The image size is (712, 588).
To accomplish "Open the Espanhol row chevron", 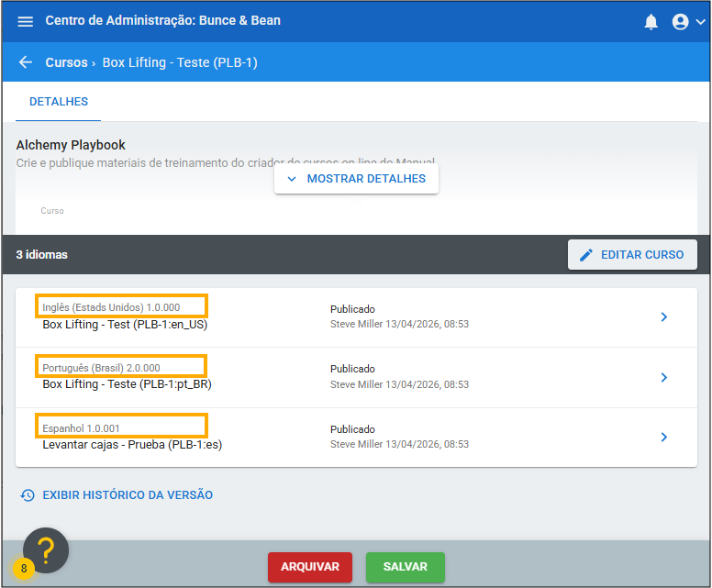I will [x=664, y=437].
